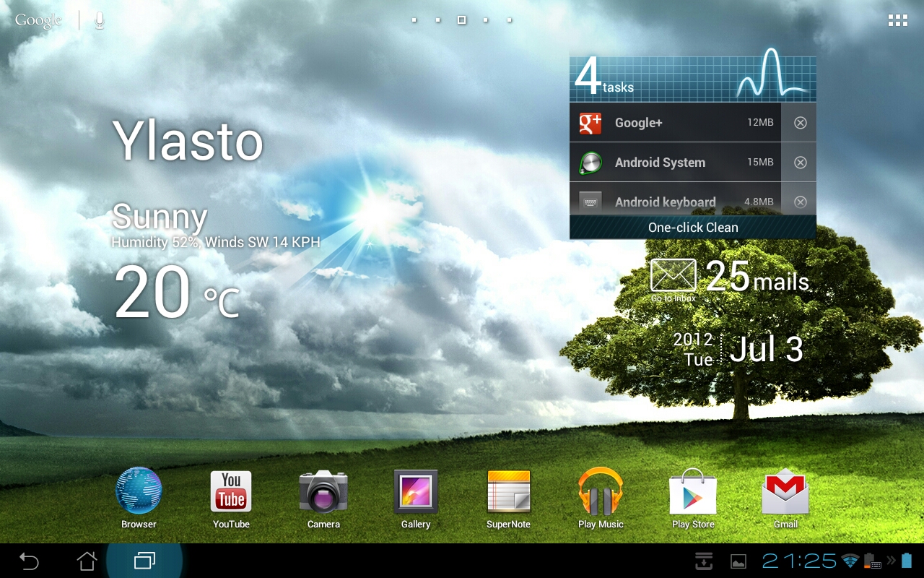The height and width of the screenshot is (578, 924).
Task: Tap the keyboard dock battery icon
Action: (873, 561)
